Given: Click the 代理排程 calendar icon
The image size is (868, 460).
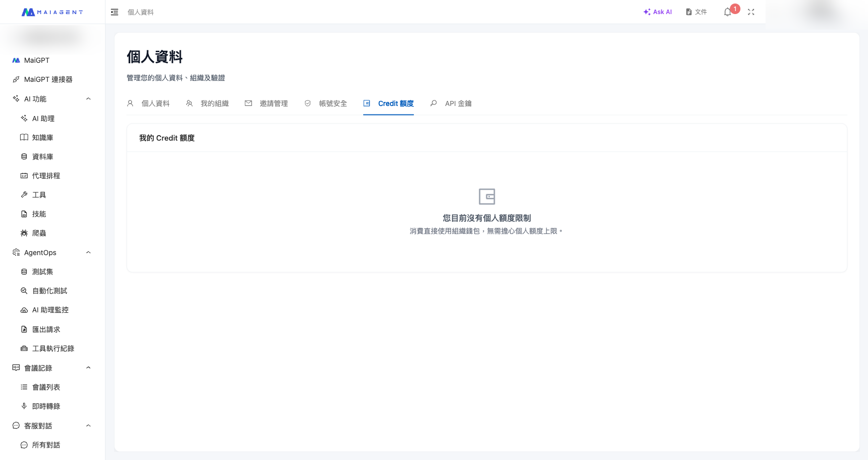Looking at the screenshot, I should [24, 176].
